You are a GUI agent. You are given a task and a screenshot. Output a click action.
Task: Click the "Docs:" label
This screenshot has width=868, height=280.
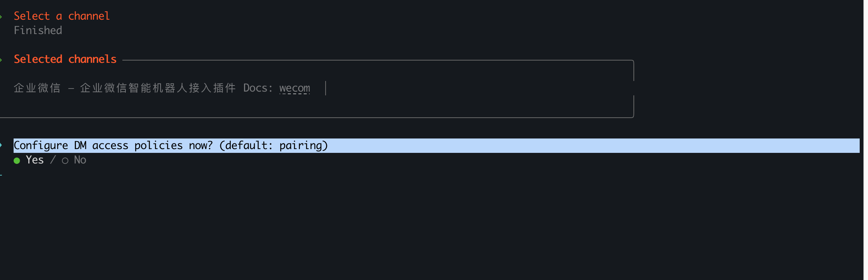pyautogui.click(x=258, y=88)
